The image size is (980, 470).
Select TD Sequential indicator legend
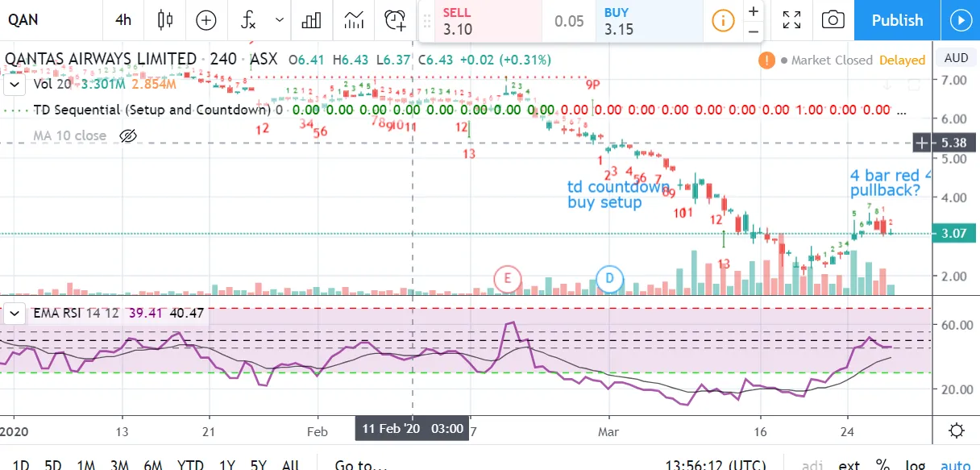coord(152,110)
